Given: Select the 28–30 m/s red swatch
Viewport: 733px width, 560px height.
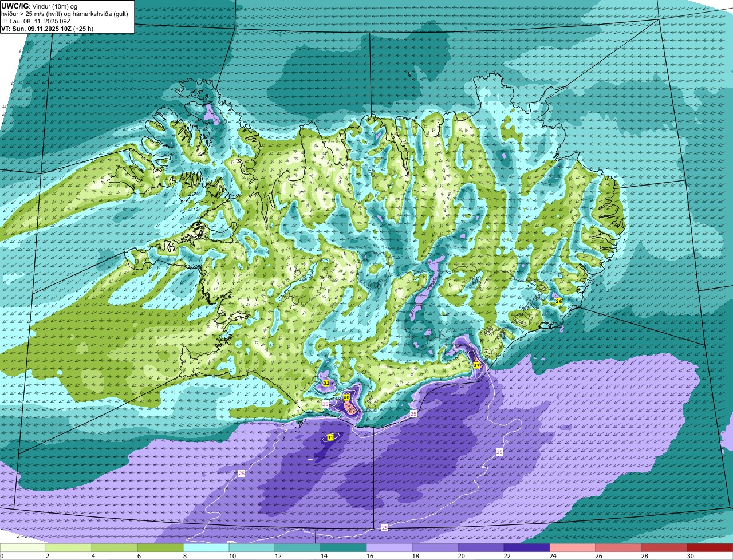Looking at the screenshot, I should tap(664, 548).
